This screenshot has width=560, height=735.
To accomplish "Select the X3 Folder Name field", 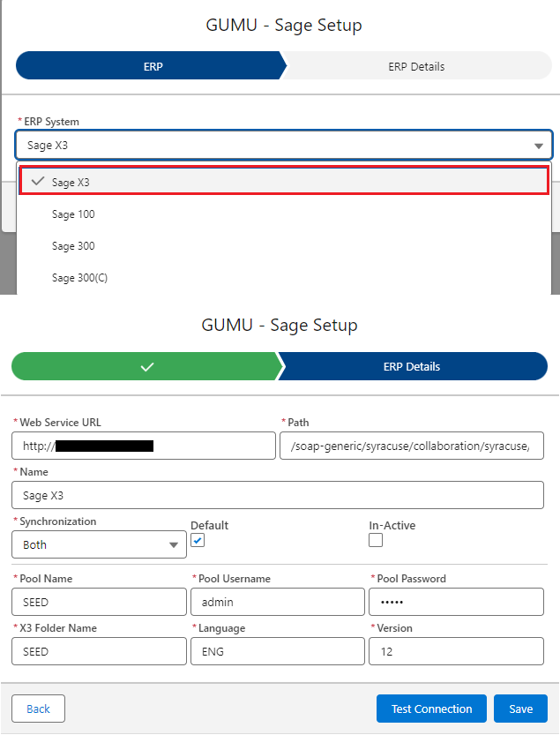I will point(99,651).
